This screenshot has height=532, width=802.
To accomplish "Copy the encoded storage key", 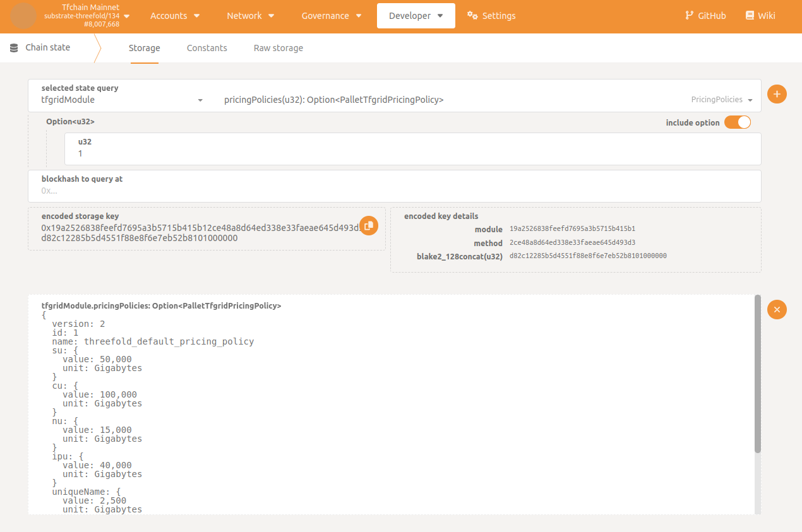I will (369, 225).
